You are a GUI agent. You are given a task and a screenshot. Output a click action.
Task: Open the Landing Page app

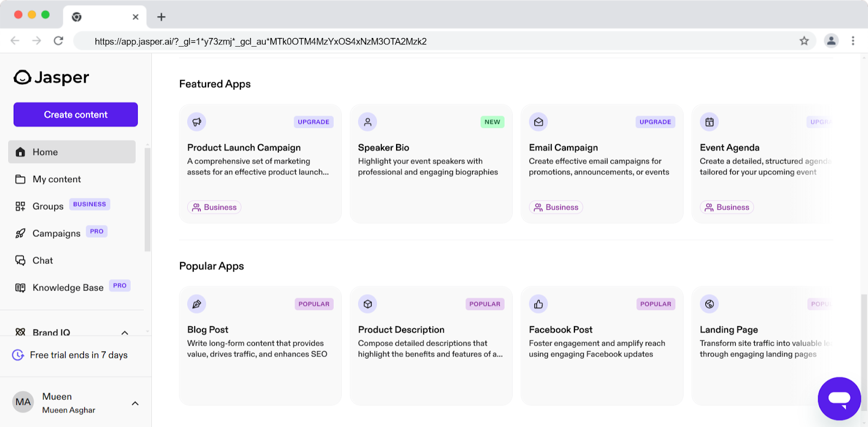pos(763,346)
